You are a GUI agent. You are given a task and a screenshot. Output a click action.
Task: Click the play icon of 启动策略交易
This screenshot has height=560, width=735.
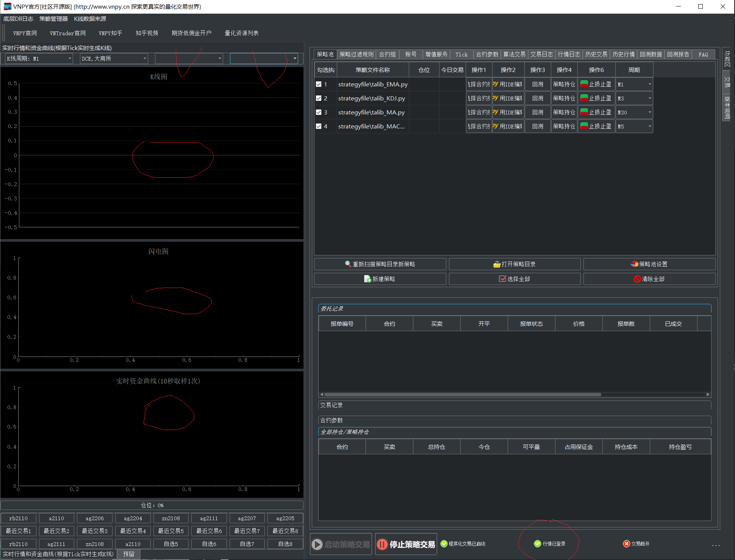[317, 544]
